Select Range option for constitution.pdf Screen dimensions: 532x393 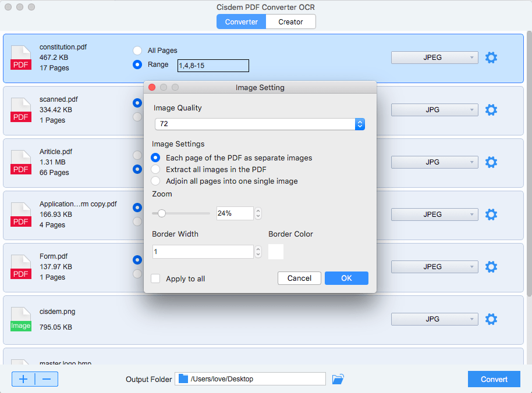[137, 65]
